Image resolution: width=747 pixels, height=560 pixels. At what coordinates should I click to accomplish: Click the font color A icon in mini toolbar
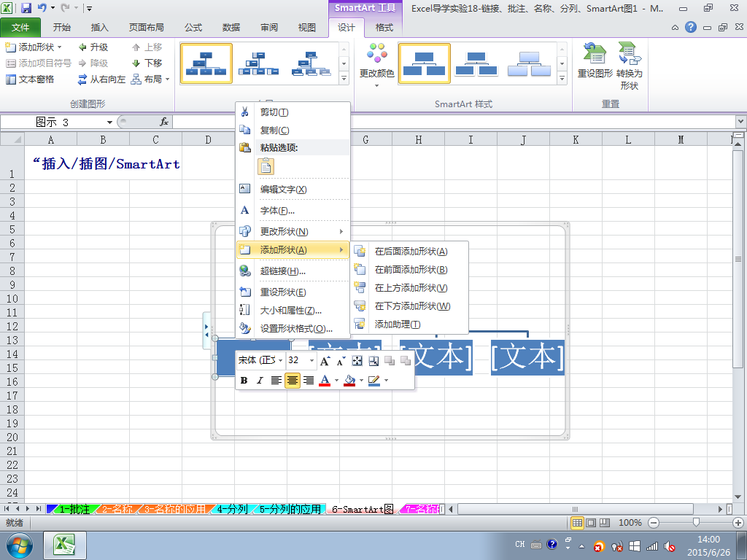click(x=325, y=380)
